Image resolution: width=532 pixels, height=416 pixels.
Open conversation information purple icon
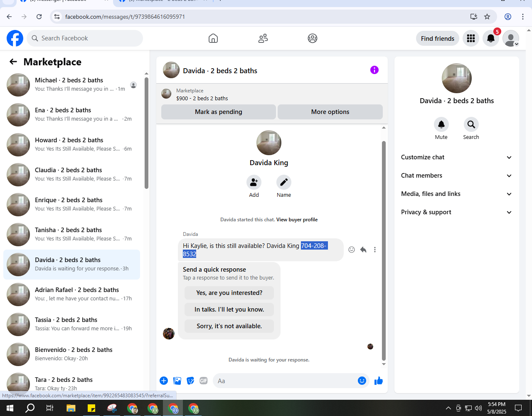pyautogui.click(x=374, y=70)
